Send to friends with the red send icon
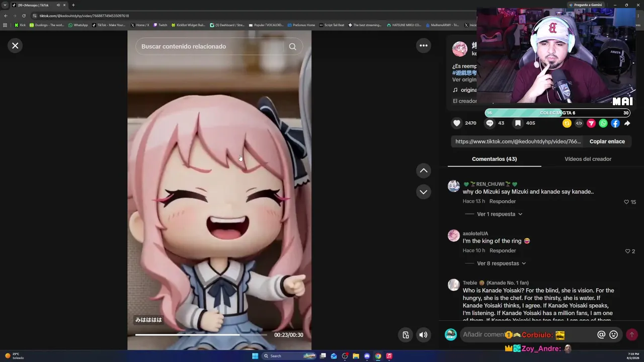Image resolution: width=644 pixels, height=362 pixels. pos(591,123)
